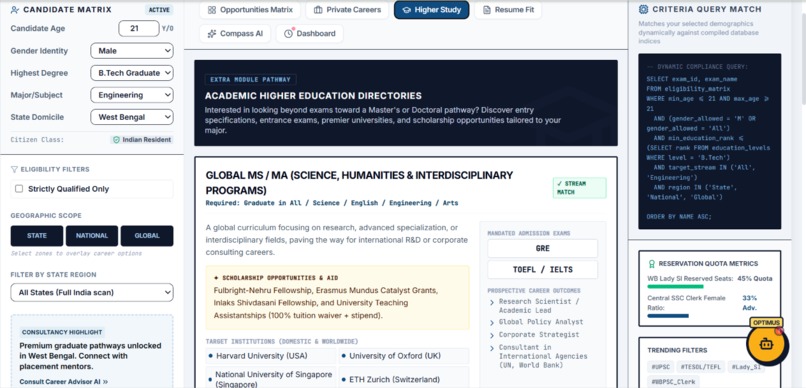Click the chevron beside Corporate Strategist
The width and height of the screenshot is (806, 388).
(x=492, y=335)
